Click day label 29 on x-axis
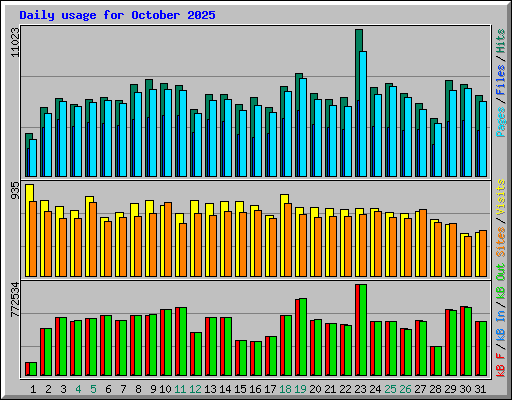Viewport: 512px width, 400px height. (x=450, y=389)
